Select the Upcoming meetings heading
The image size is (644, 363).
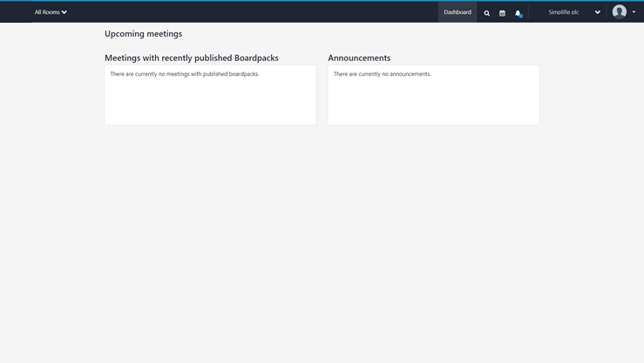coord(143,34)
